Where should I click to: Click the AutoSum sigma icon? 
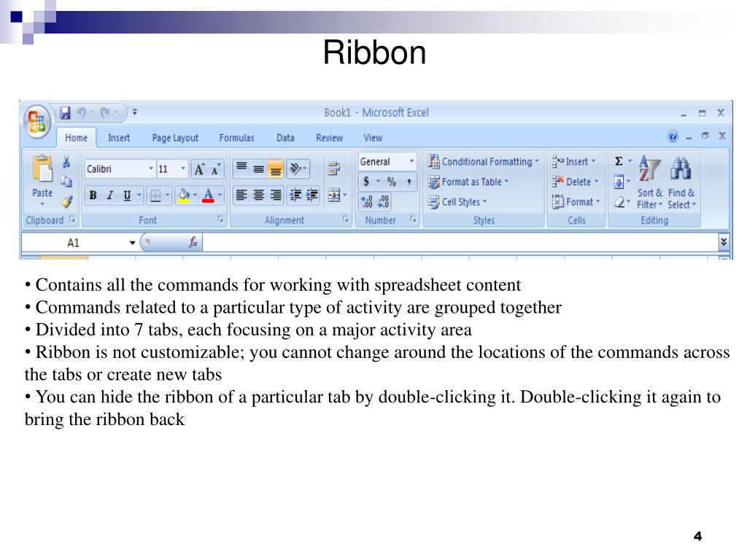pyautogui.click(x=619, y=161)
